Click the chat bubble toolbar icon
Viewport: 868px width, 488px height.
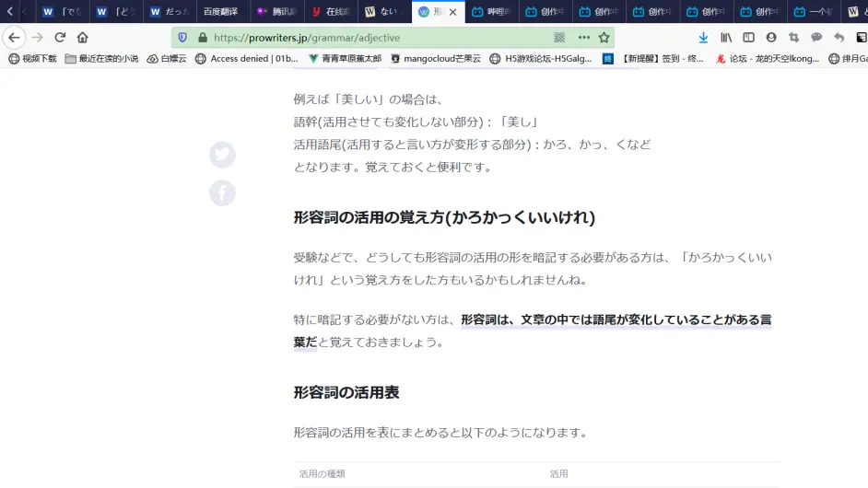(x=816, y=38)
